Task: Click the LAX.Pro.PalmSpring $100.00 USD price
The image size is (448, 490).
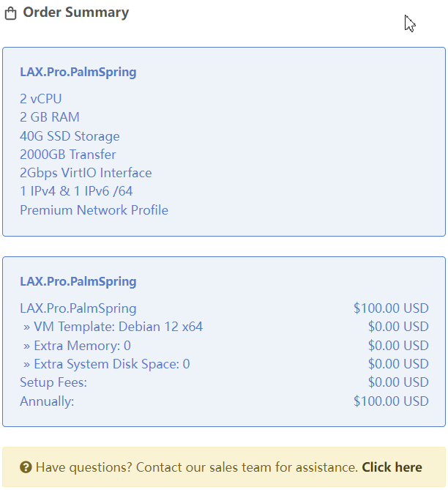Action: coord(391,308)
